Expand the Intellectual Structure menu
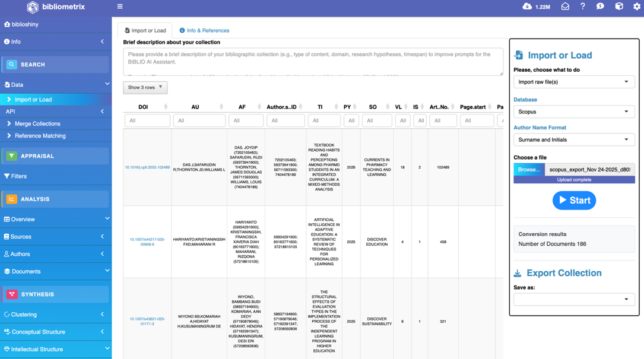The image size is (644, 359). (56, 349)
